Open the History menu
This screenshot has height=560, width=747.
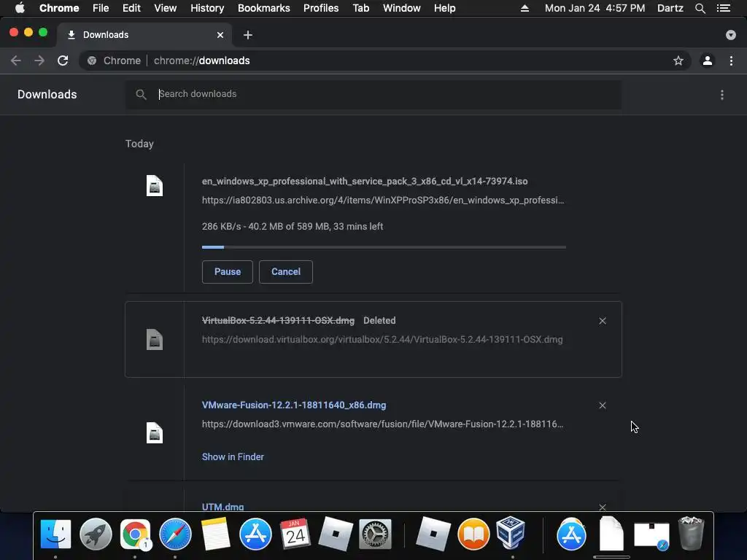pyautogui.click(x=206, y=8)
